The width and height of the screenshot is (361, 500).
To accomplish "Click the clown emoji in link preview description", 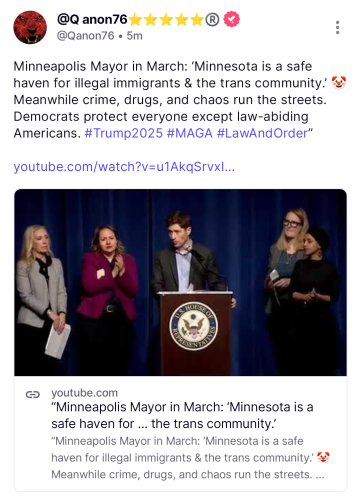I will 323,457.
